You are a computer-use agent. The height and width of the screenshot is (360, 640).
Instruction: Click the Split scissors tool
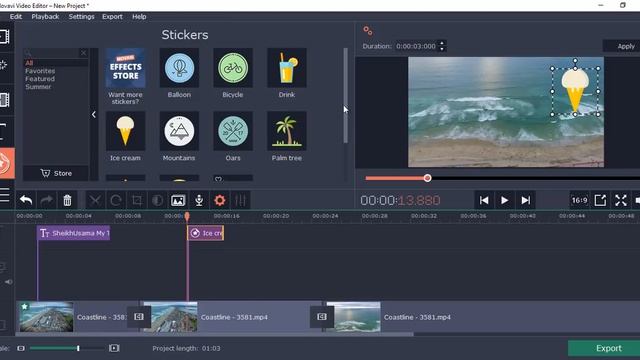(x=95, y=200)
